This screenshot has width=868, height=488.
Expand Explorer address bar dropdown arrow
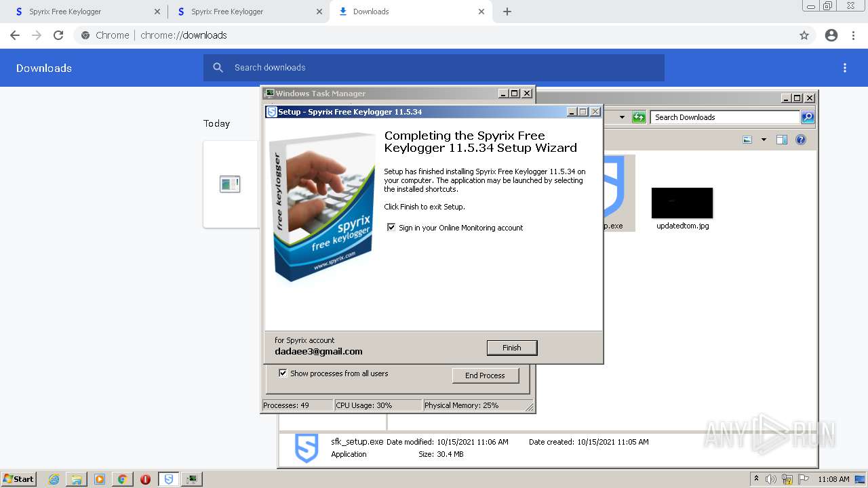click(x=622, y=117)
